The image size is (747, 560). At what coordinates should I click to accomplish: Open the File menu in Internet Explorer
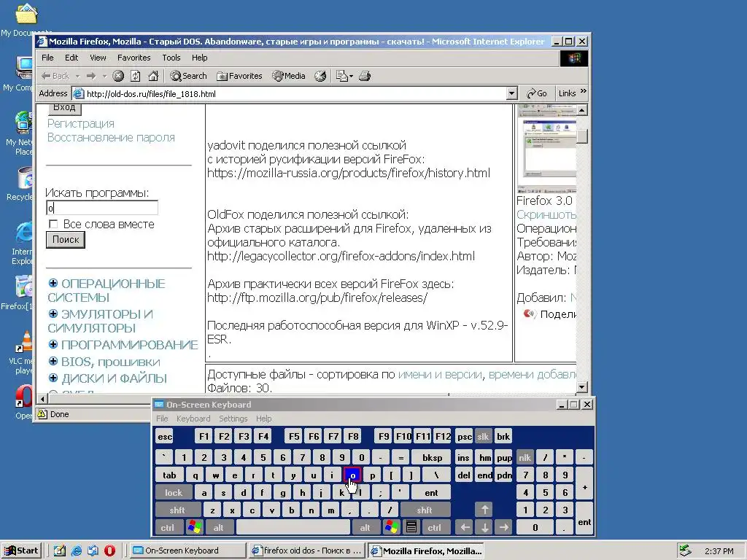click(x=47, y=58)
